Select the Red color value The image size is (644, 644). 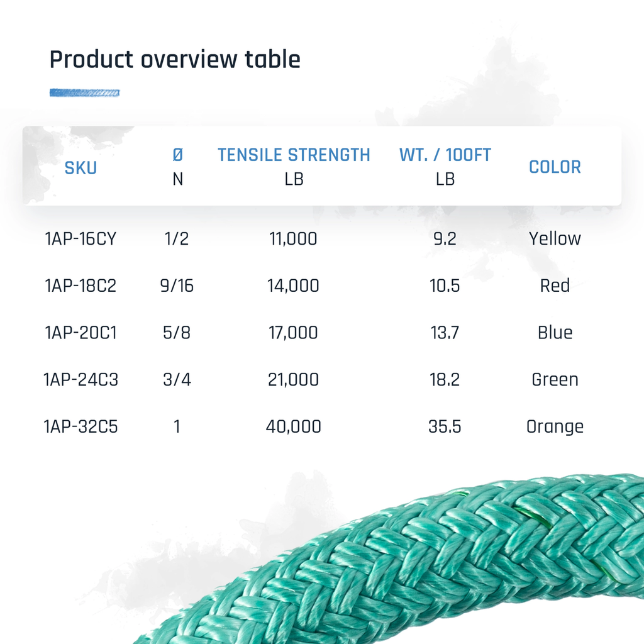(555, 286)
